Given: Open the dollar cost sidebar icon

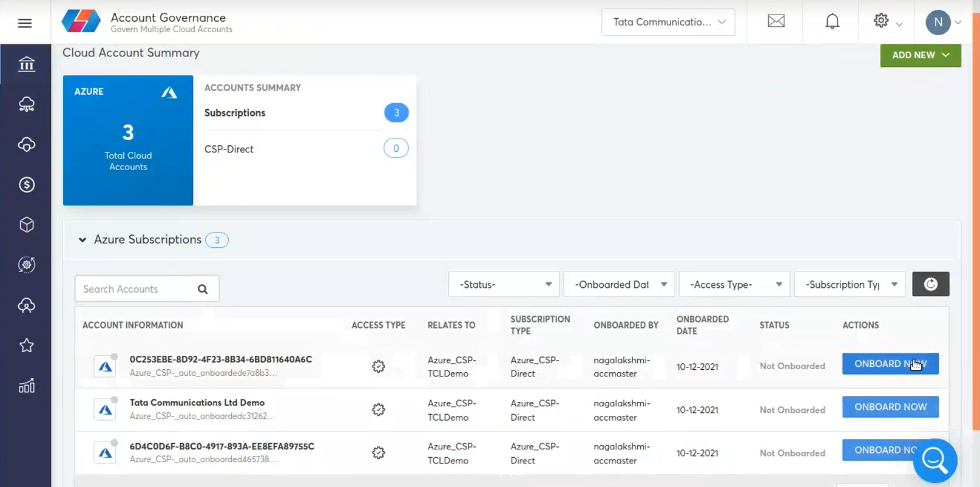Looking at the screenshot, I should coord(26,185).
